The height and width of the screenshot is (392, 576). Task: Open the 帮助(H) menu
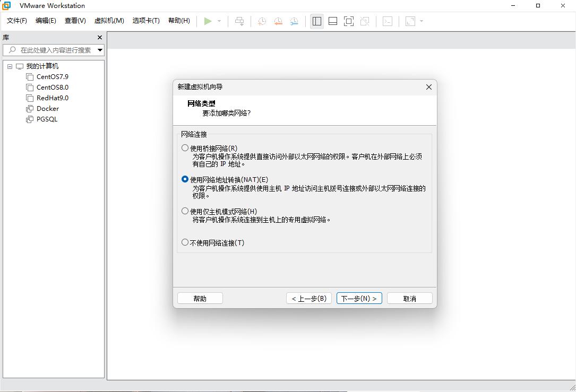click(x=179, y=21)
